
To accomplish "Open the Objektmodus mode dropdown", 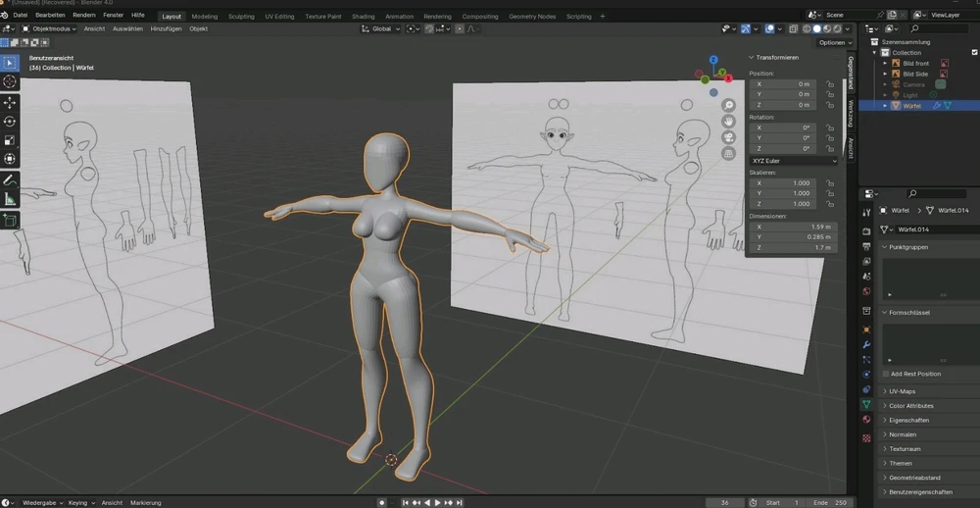I will point(49,29).
